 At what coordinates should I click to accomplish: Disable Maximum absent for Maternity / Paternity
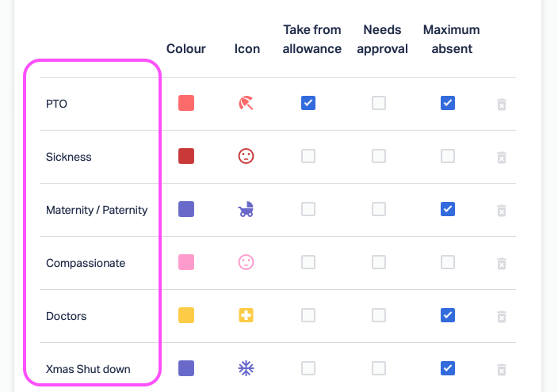448,209
